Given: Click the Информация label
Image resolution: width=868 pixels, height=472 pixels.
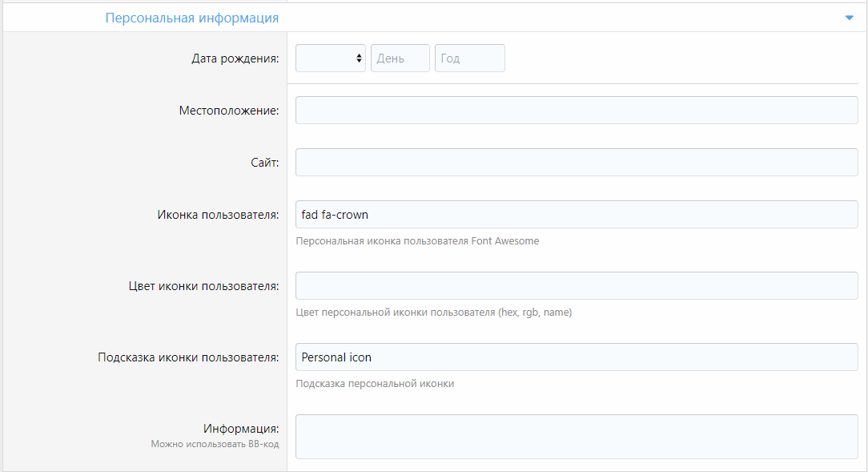Looking at the screenshot, I should pyautogui.click(x=241, y=429).
